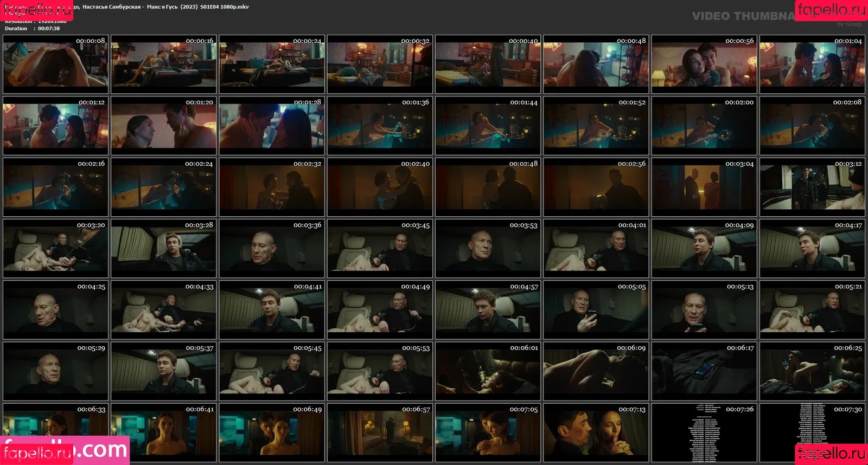This screenshot has height=465, width=868.
Task: Open the thumbnail timestamped 00:02:32
Action: tap(272, 187)
